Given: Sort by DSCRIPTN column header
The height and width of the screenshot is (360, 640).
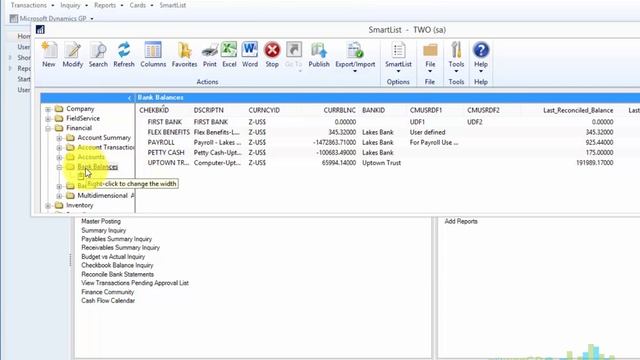Looking at the screenshot, I should pos(209,110).
